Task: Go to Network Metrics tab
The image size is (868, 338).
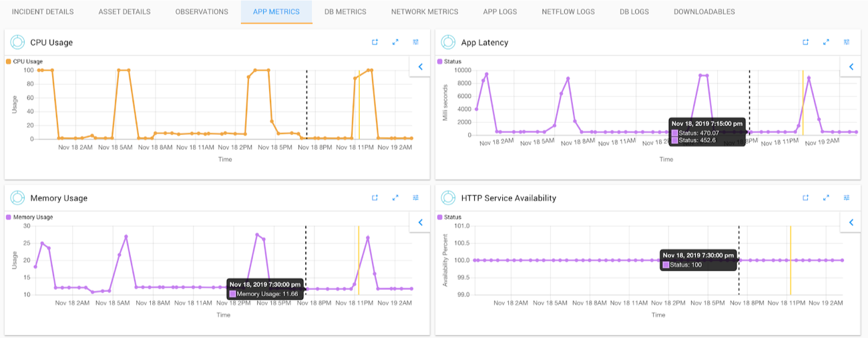Action: 425,12
